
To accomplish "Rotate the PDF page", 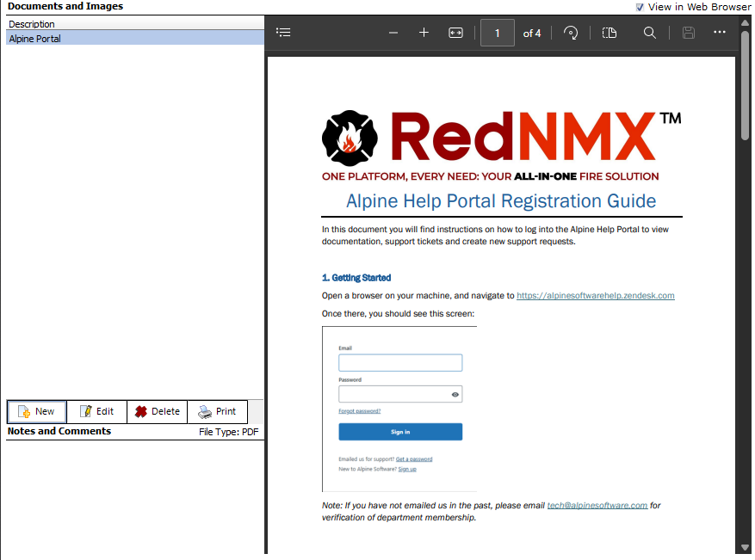I will 571,33.
